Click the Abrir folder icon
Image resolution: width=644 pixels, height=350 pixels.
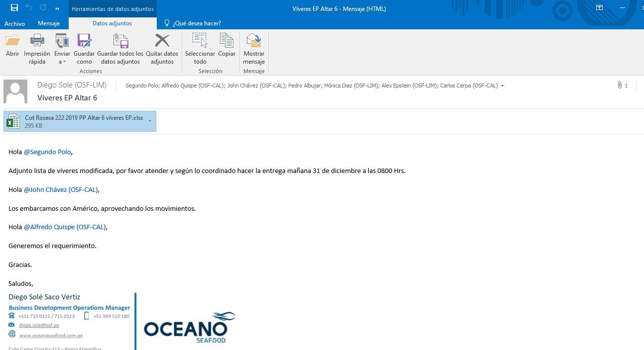click(12, 41)
